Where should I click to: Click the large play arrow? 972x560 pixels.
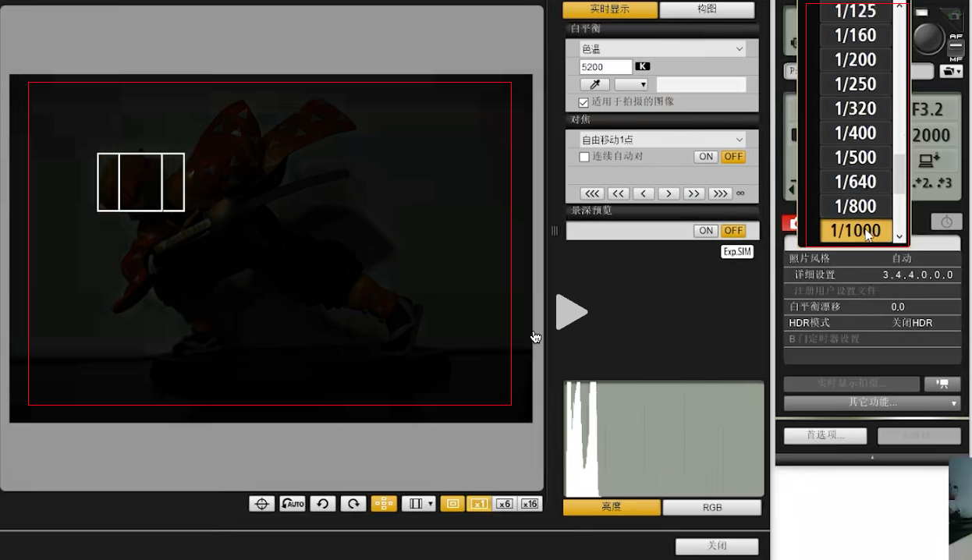coord(572,312)
